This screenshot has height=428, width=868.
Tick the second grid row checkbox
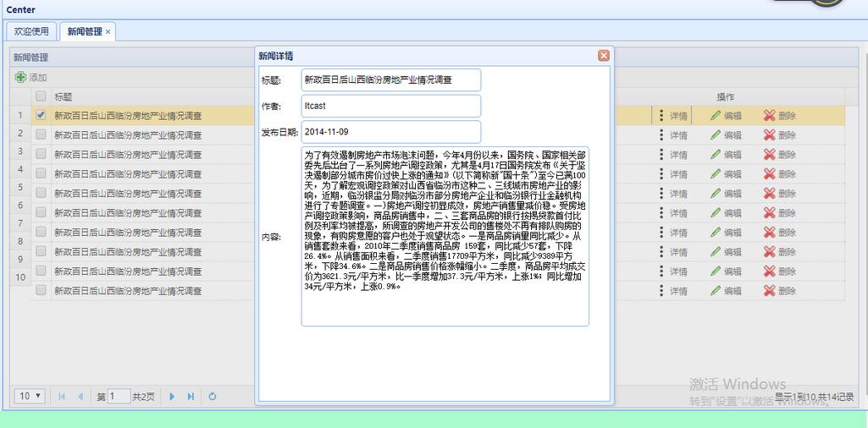[41, 134]
